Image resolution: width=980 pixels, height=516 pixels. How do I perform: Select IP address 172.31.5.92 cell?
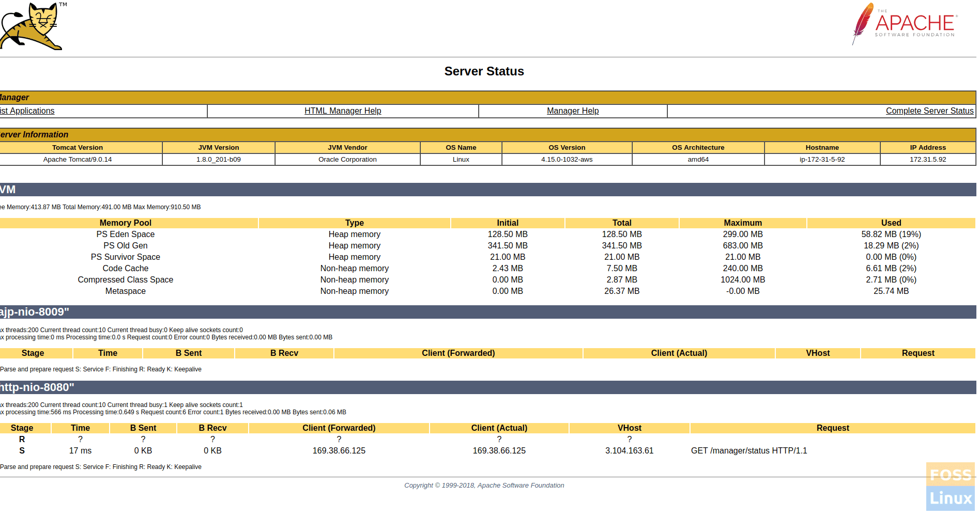(928, 160)
